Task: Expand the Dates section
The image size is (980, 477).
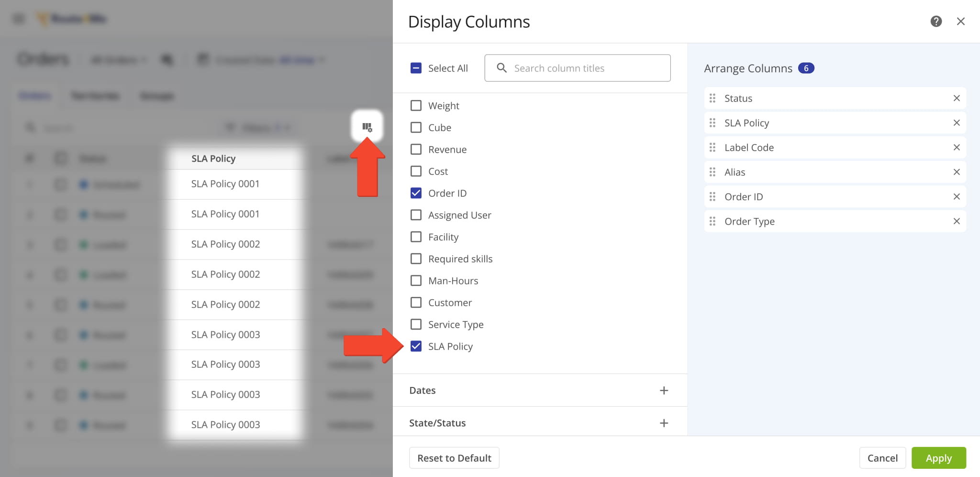Action: (x=664, y=390)
